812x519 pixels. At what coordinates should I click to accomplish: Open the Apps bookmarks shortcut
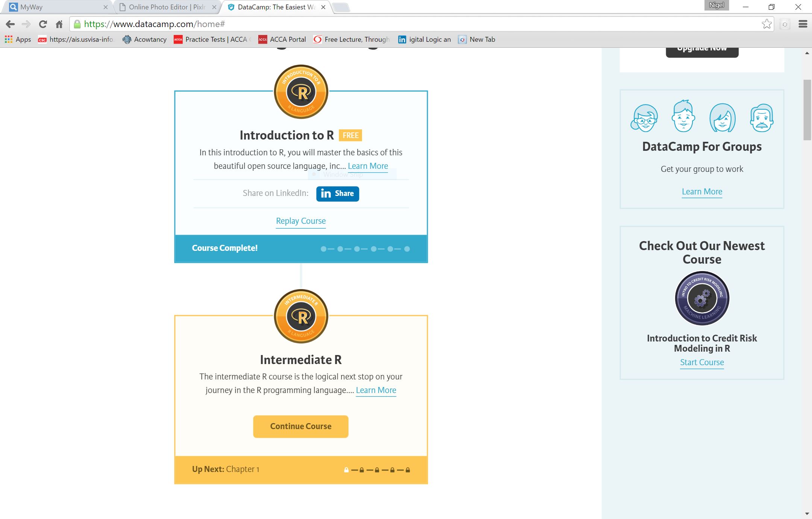pyautogui.click(x=18, y=39)
